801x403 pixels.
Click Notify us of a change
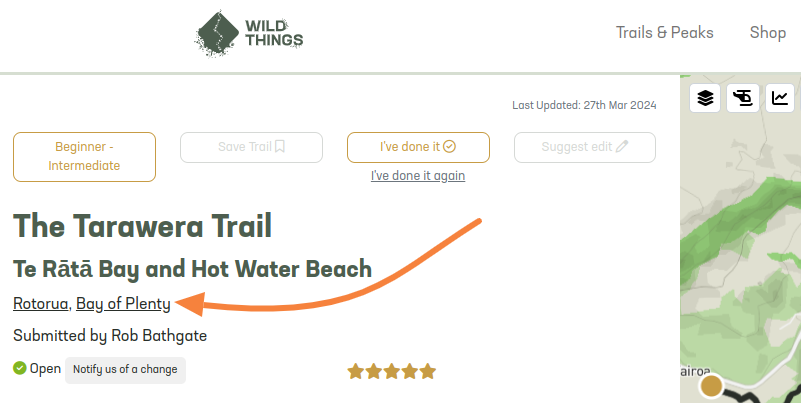(125, 370)
